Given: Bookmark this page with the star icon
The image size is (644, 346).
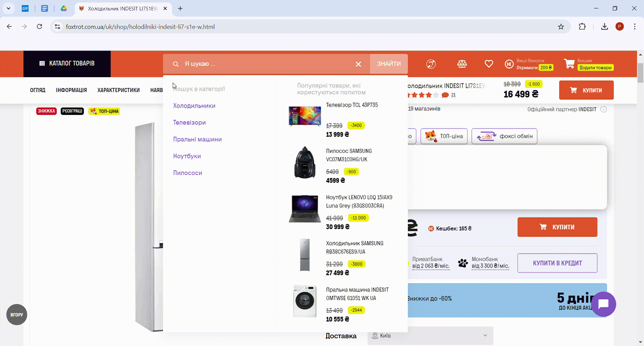Looking at the screenshot, I should [x=561, y=27].
